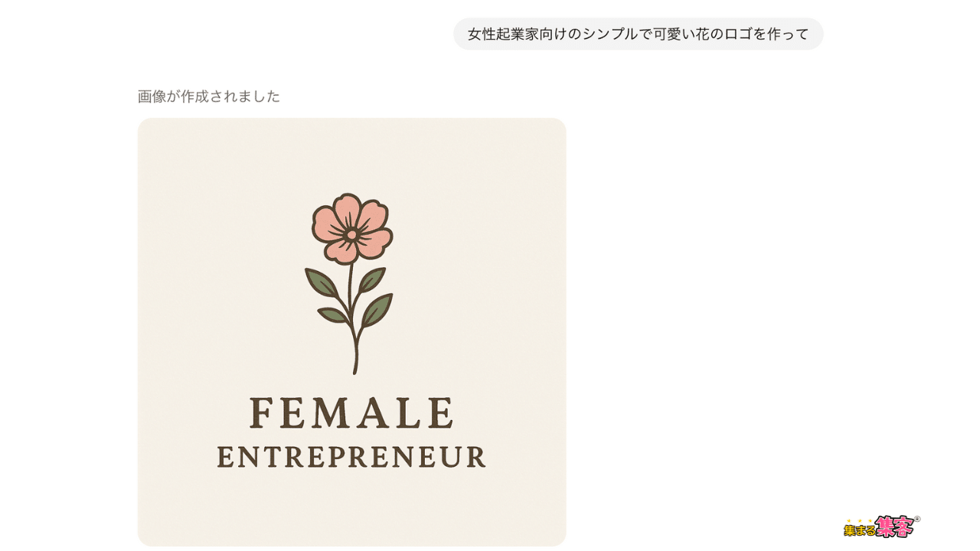Select the FEMALE text in the logo
This screenshot has height=551, width=980.
point(351,413)
